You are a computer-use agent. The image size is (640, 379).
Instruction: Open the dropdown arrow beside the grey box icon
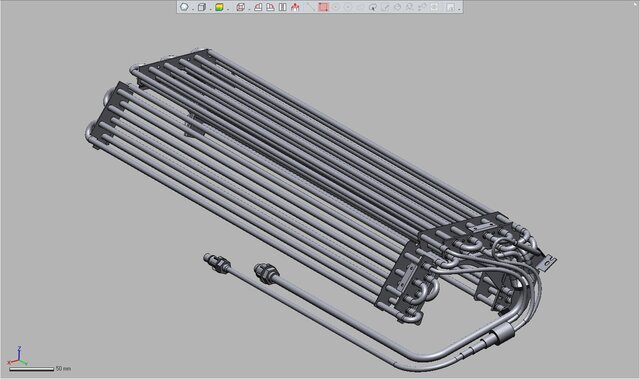click(x=210, y=9)
